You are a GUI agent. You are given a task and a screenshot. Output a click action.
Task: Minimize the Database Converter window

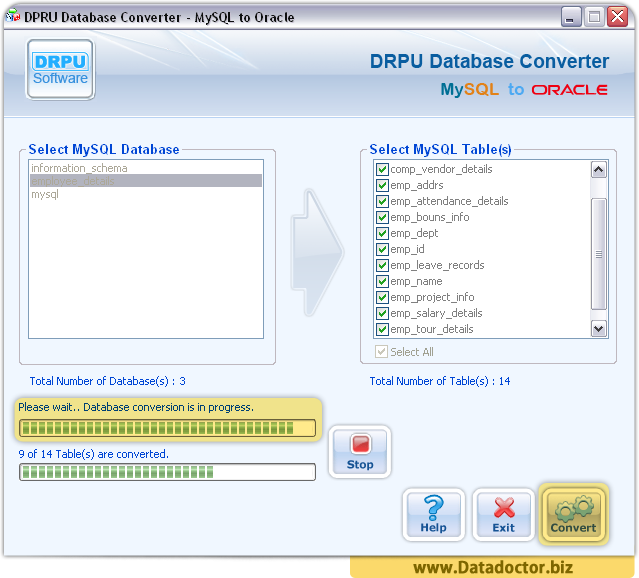tap(571, 17)
